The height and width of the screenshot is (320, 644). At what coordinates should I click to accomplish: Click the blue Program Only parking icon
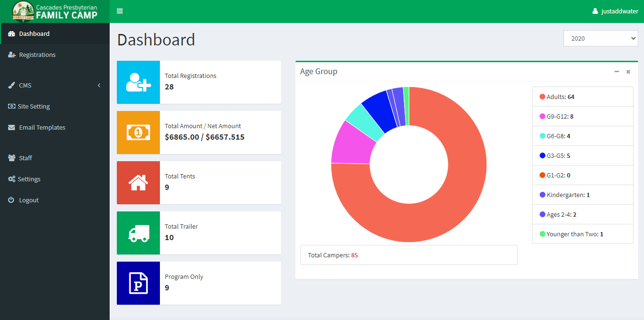pos(138,283)
